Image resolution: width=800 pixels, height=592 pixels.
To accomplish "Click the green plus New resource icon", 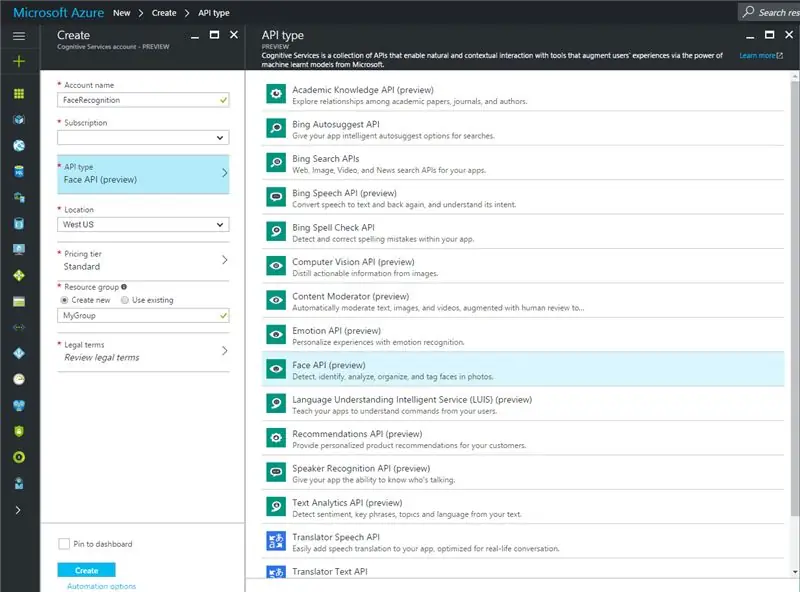I will tap(19, 61).
